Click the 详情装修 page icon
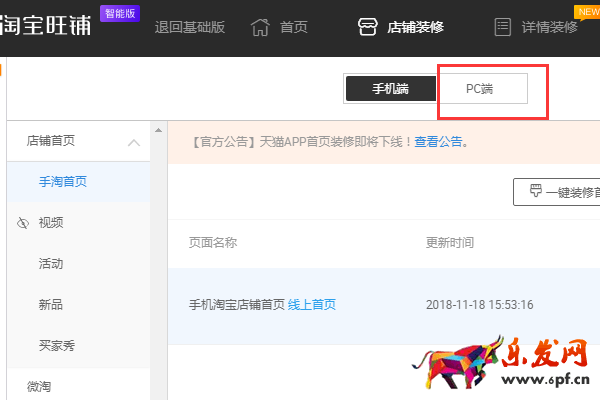 click(x=504, y=27)
